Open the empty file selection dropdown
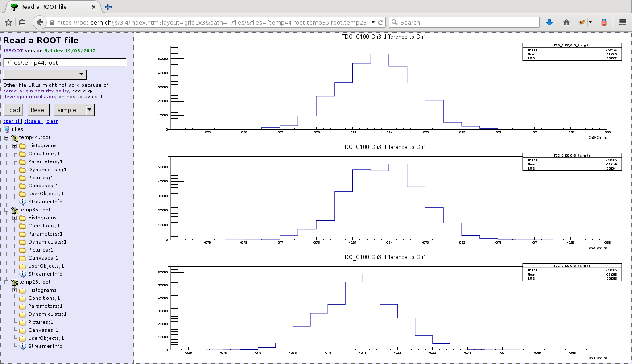632x364 pixels. (45, 74)
